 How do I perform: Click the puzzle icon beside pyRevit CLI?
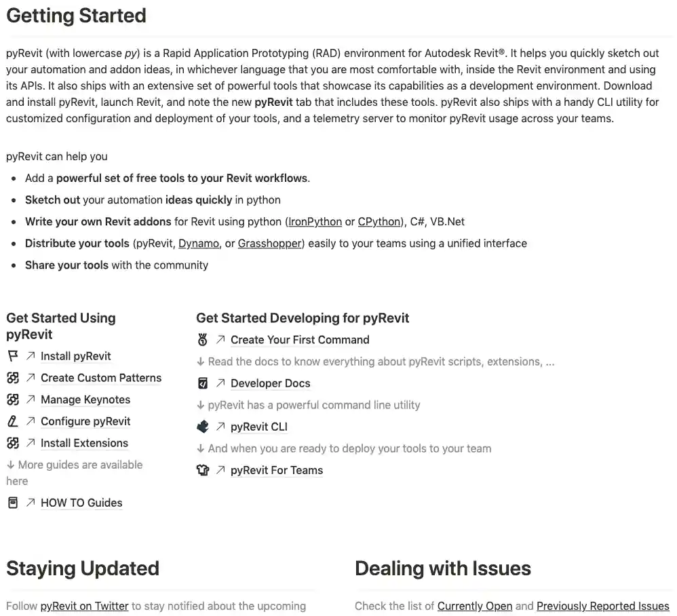coord(203,426)
